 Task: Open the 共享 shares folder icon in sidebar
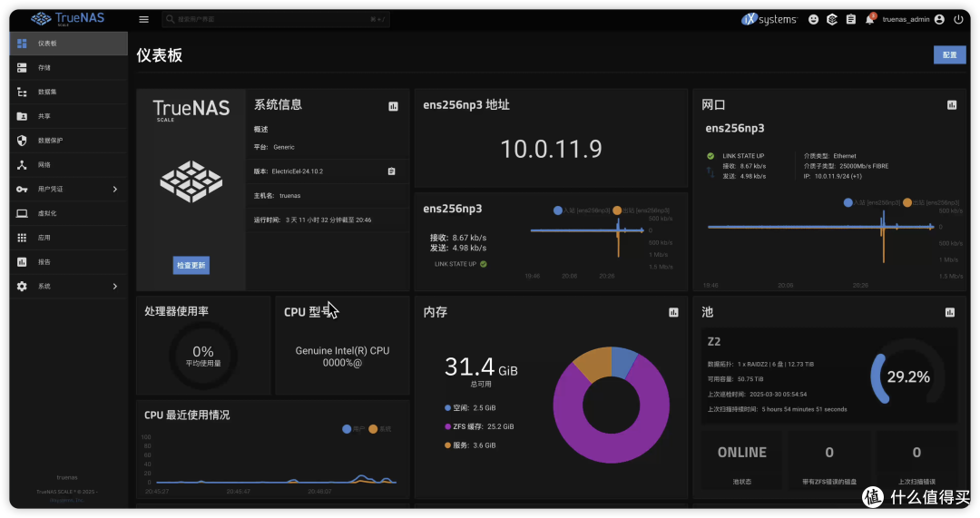pos(22,116)
